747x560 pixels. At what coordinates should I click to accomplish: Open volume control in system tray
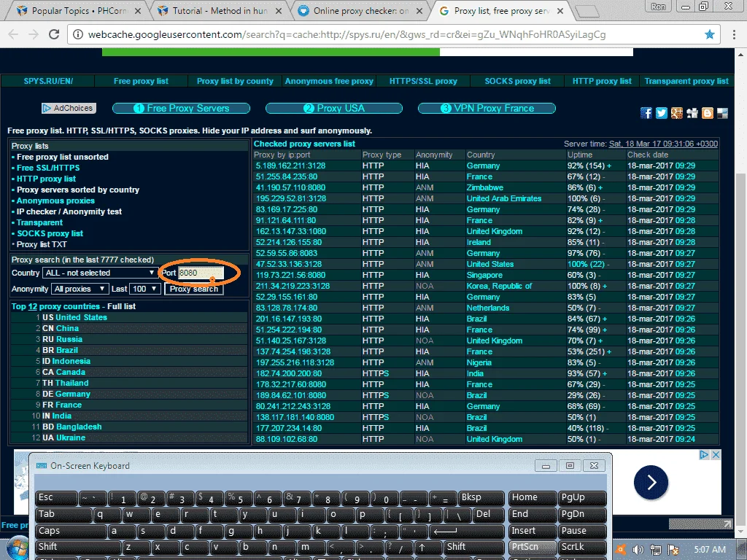click(638, 550)
